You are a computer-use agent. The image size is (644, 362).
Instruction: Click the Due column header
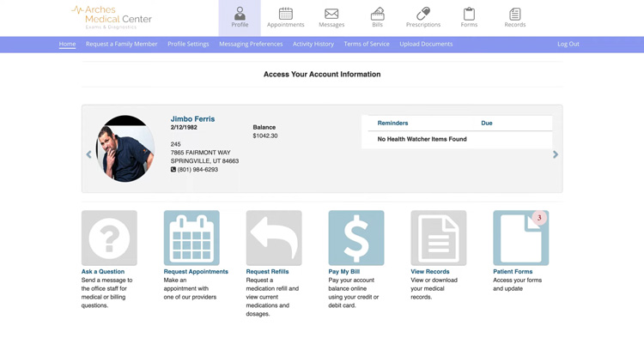pyautogui.click(x=487, y=124)
